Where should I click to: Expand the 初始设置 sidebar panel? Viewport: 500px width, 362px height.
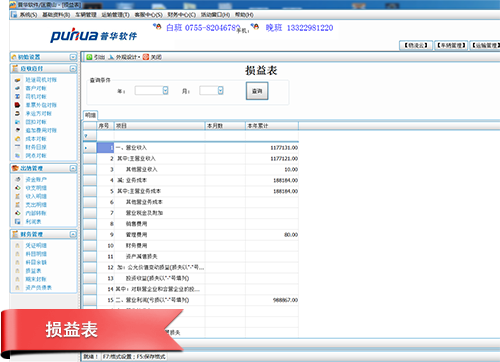[73, 57]
